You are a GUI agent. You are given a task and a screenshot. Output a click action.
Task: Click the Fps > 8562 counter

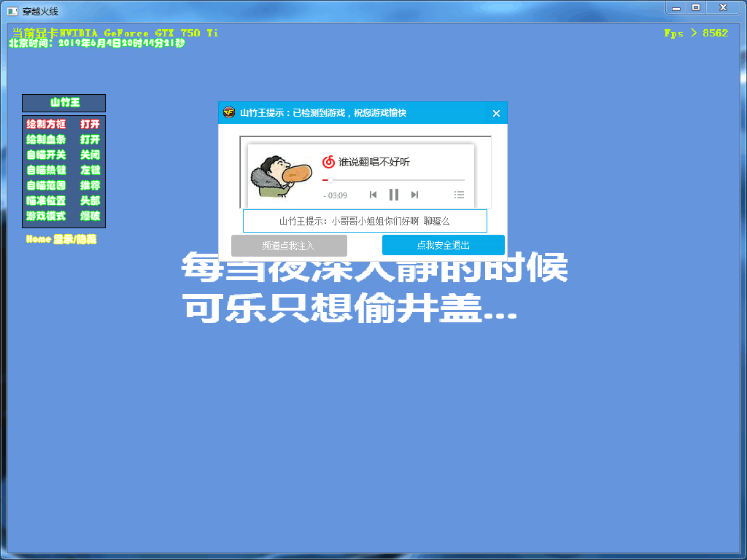(696, 33)
